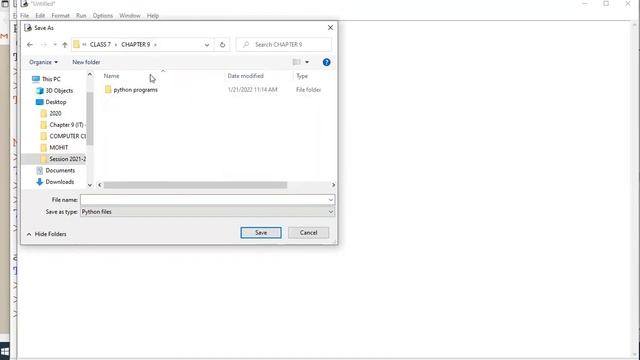Click the vertical navigation scrollbar thumb

(x=90, y=118)
